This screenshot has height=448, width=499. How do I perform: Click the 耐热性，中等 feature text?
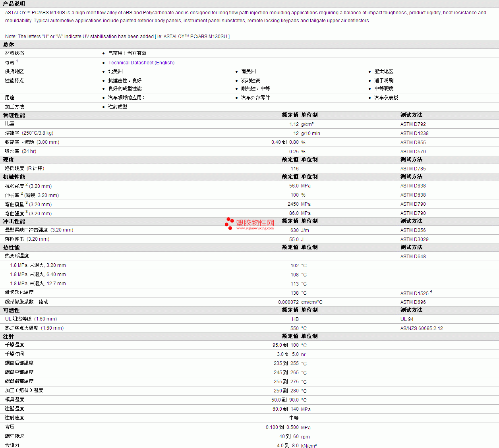tap(256, 89)
